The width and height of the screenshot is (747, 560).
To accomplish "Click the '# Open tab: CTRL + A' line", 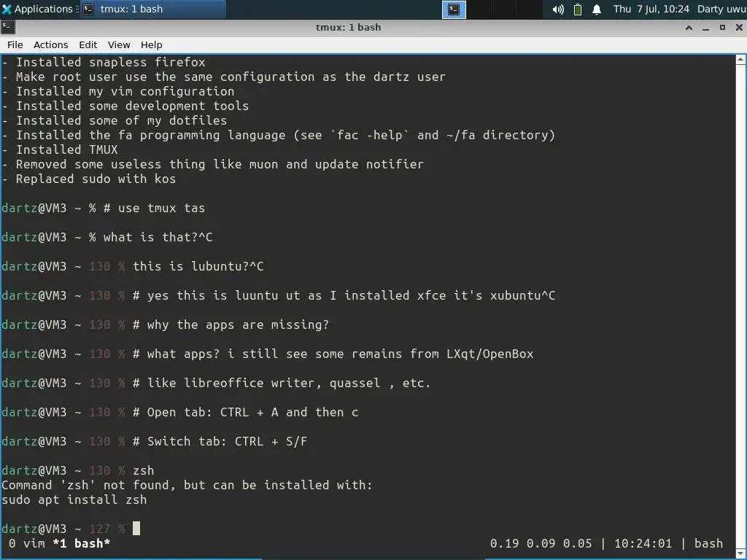I will click(245, 412).
